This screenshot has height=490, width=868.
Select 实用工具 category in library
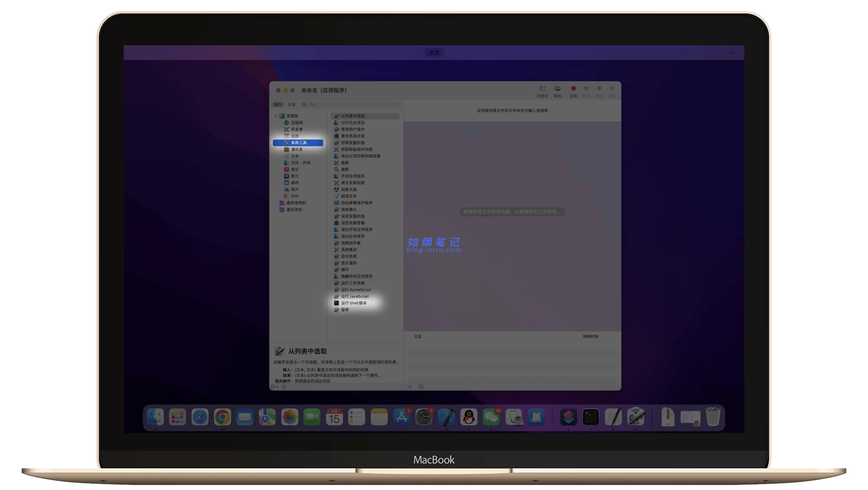pyautogui.click(x=298, y=143)
